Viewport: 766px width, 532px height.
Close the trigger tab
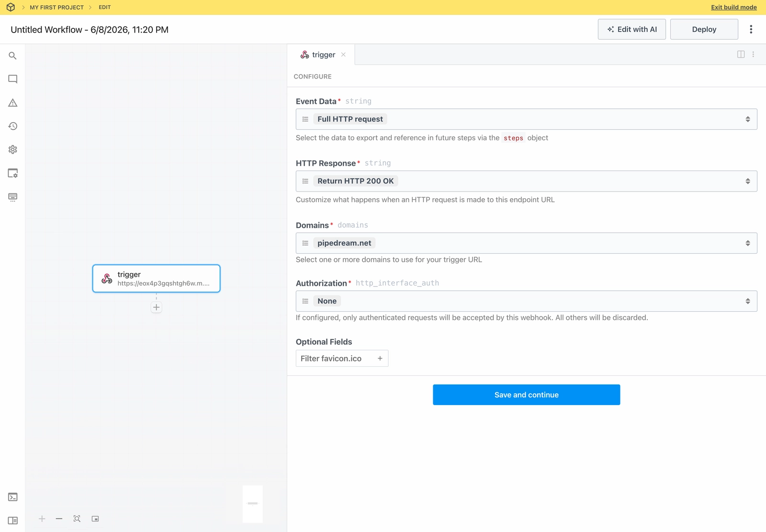[343, 55]
